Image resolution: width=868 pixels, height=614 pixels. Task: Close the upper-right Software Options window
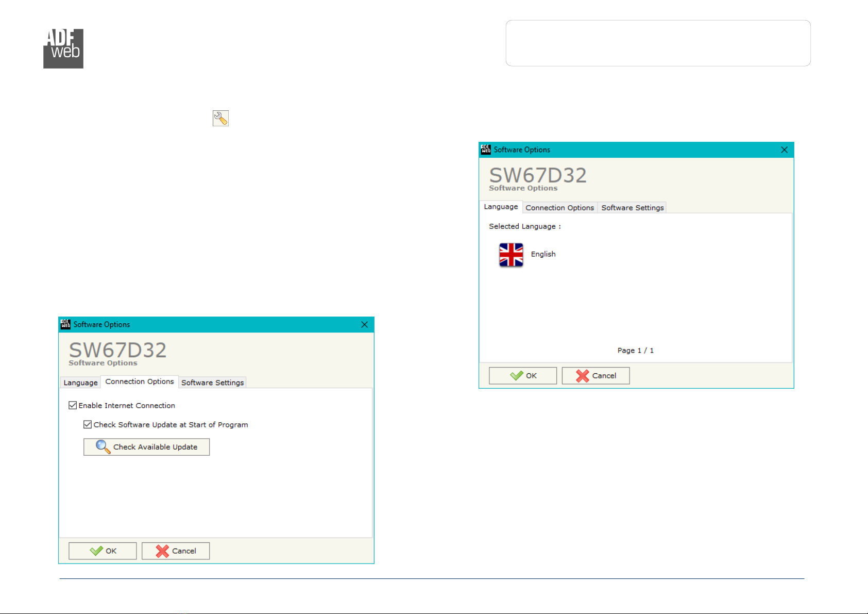(x=784, y=150)
